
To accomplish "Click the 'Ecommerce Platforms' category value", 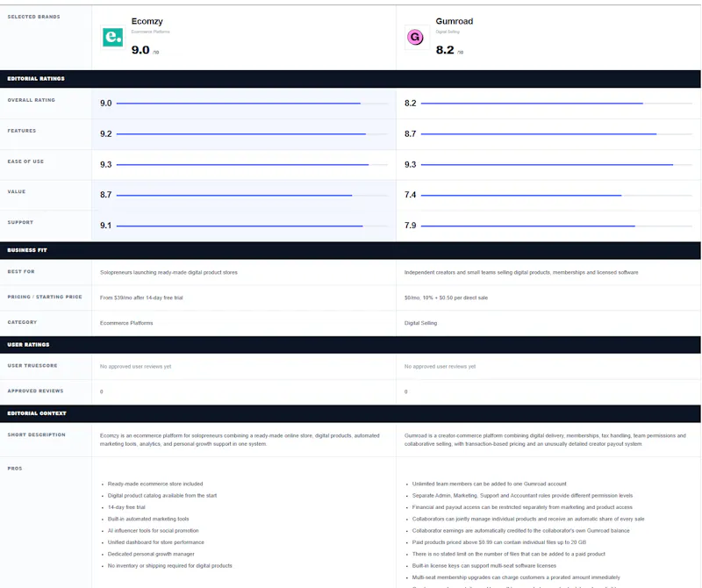I will (126, 323).
